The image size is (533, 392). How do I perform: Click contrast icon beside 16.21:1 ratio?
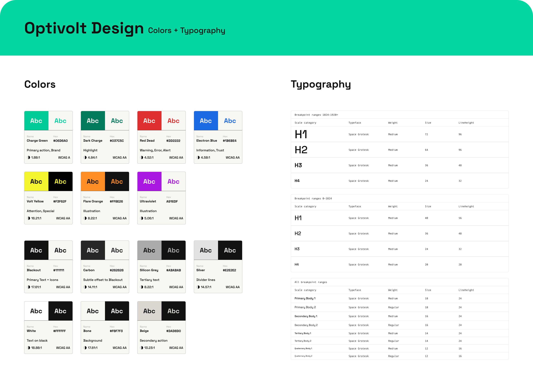coord(29,218)
